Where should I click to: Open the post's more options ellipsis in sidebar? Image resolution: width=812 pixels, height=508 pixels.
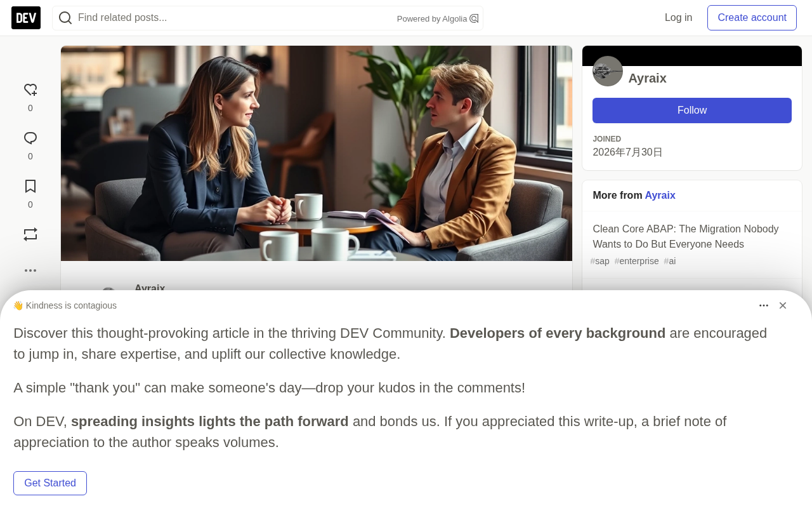pos(30,271)
